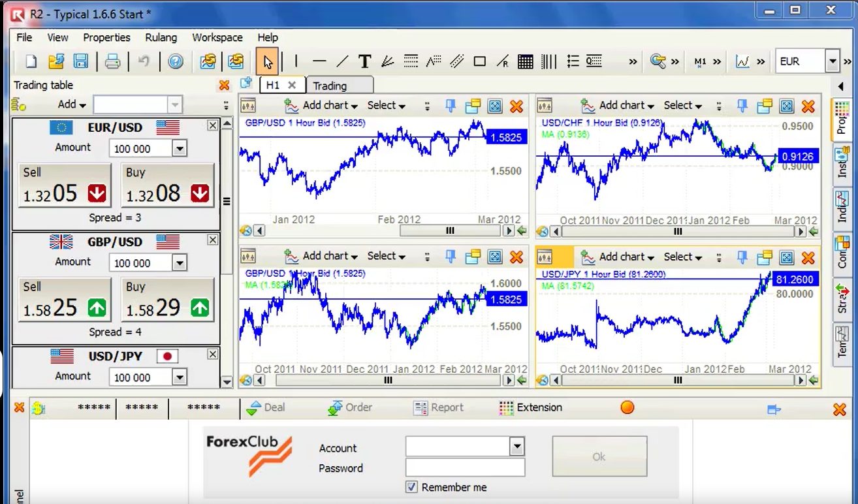This screenshot has height=504, width=858.
Task: Remove the EUR/USD instrument card
Action: (x=212, y=125)
